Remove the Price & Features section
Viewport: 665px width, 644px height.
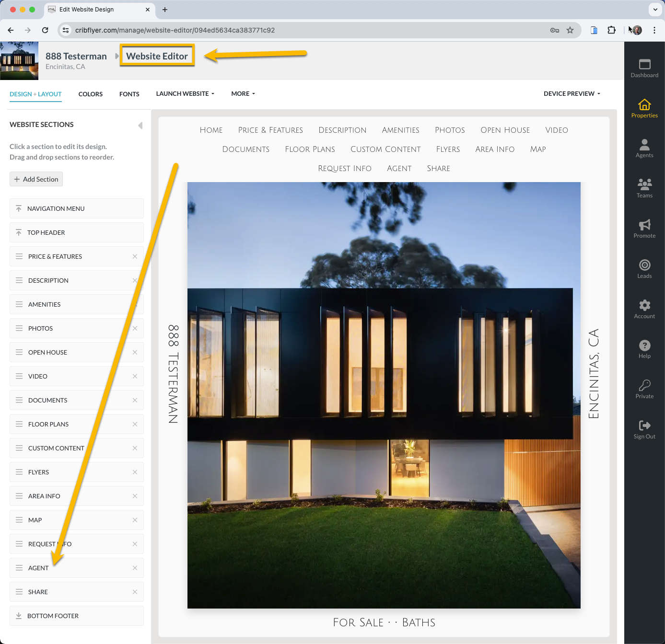(135, 256)
